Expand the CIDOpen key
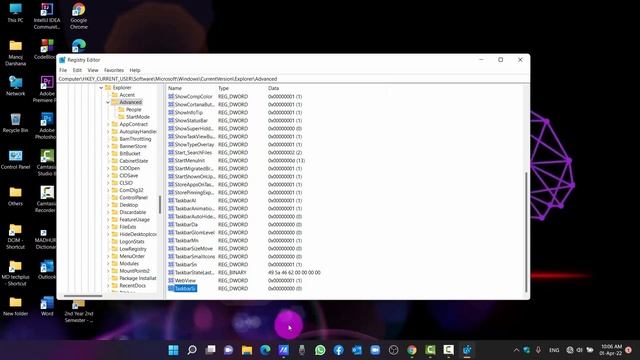Image resolution: width=640 pixels, height=360 pixels. 108,168
